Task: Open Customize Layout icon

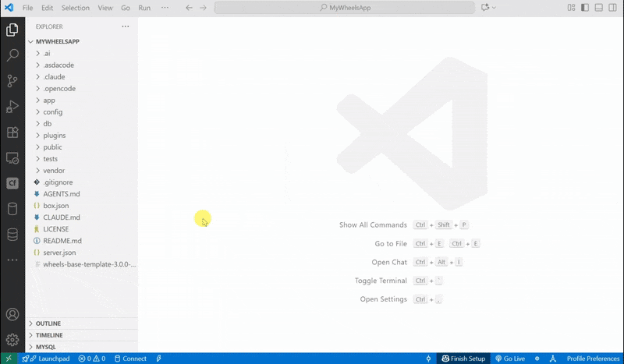Action: click(571, 8)
